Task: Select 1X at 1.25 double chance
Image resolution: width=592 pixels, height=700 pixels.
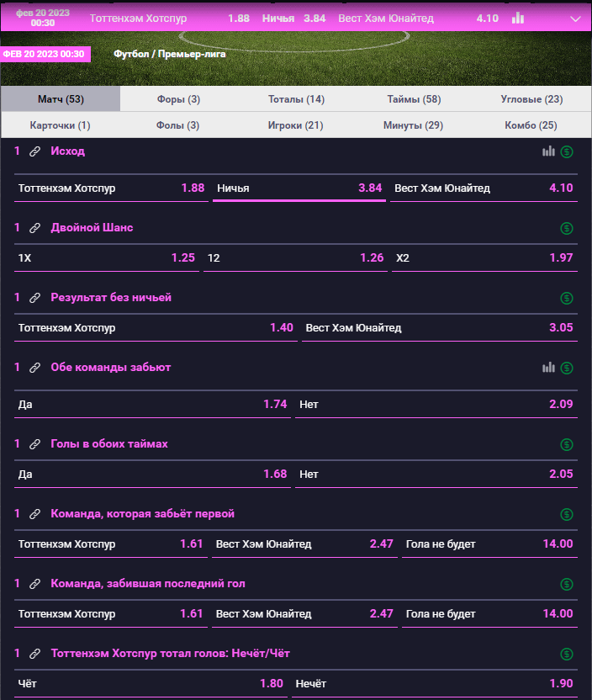Action: click(x=107, y=257)
